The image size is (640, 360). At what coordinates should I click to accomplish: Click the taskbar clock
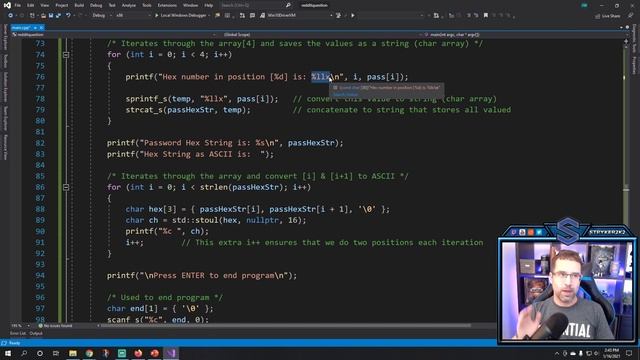point(611,353)
